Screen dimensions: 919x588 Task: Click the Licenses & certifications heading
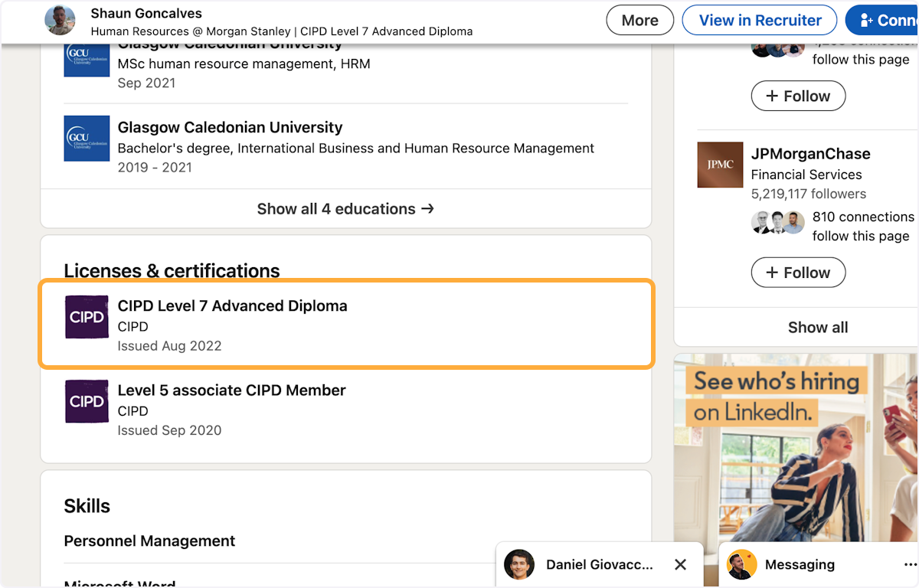(x=172, y=271)
